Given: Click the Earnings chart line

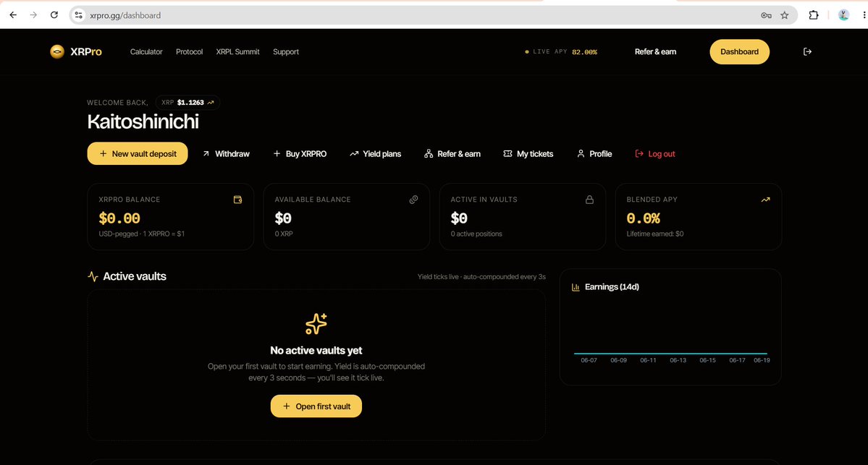Looking at the screenshot, I should 670,354.
